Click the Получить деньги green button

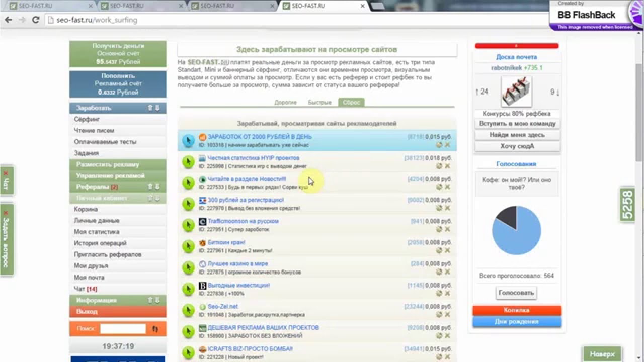tap(118, 54)
